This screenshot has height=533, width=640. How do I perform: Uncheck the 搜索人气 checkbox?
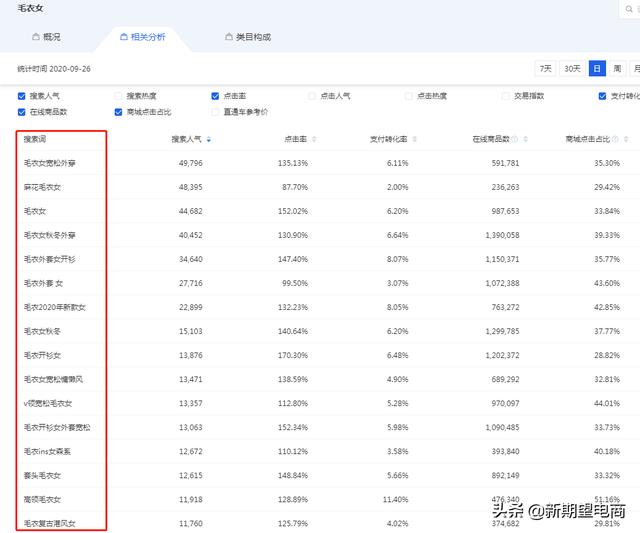[23, 96]
